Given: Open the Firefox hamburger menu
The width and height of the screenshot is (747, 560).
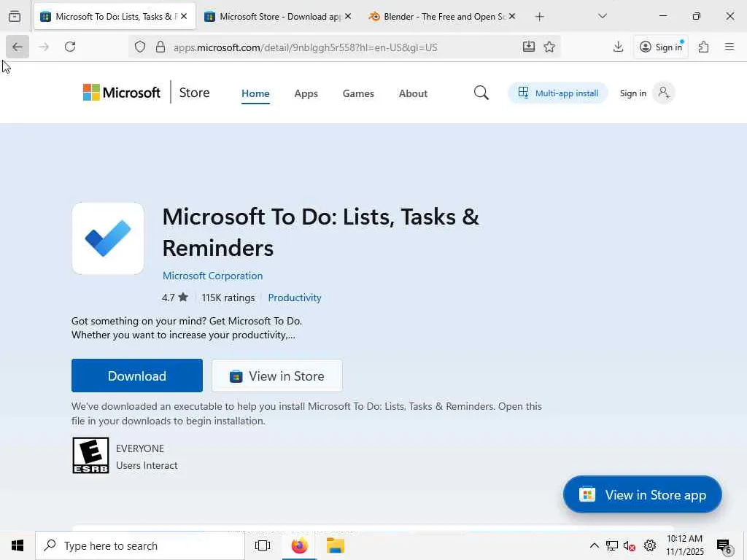Looking at the screenshot, I should point(729,47).
